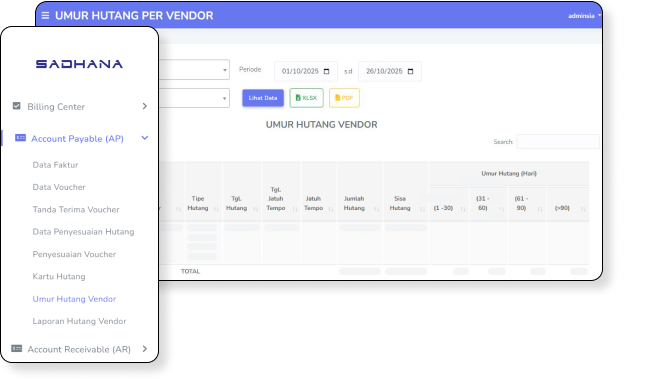653x379 pixels.
Task: Sort by Sisa Hutang column arrows
Action: [422, 209]
